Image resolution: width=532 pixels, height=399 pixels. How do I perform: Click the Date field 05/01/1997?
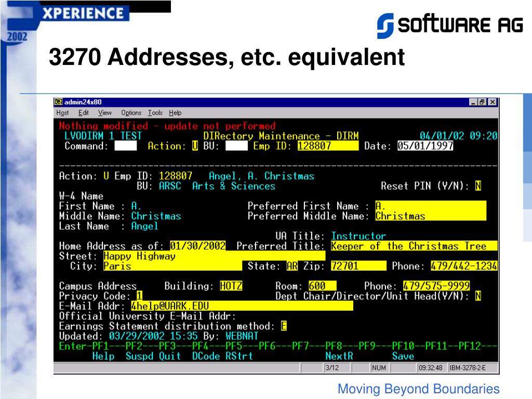pyautogui.click(x=425, y=146)
